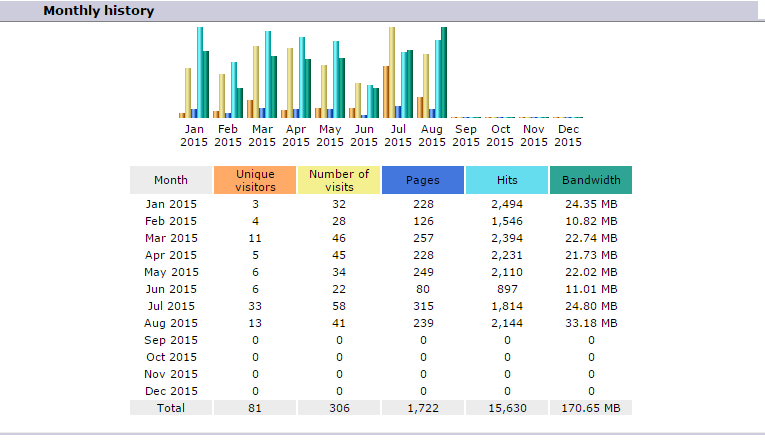Click the 11.01 MB bandwidth value
This screenshot has height=445, width=765.
click(591, 289)
